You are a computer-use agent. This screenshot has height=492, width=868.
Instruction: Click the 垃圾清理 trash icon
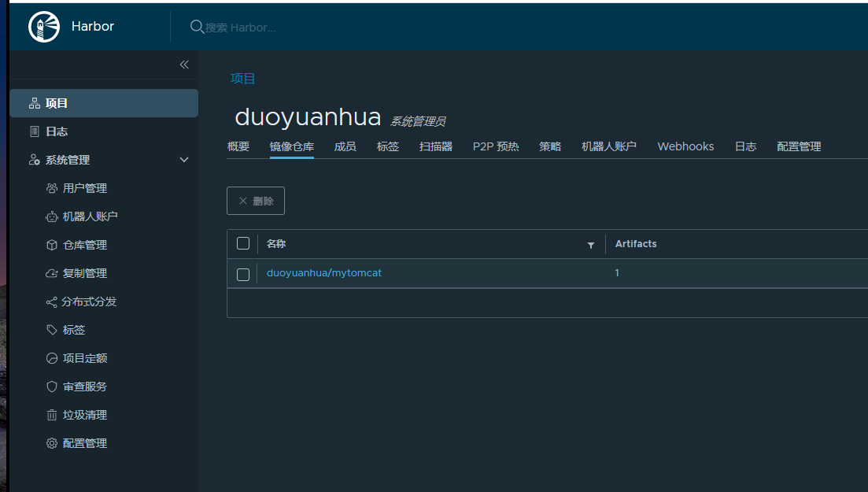coord(51,415)
